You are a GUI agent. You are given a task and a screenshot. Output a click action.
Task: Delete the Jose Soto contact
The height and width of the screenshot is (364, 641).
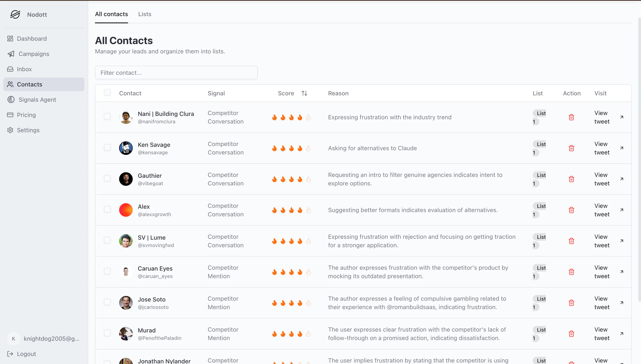click(x=571, y=303)
